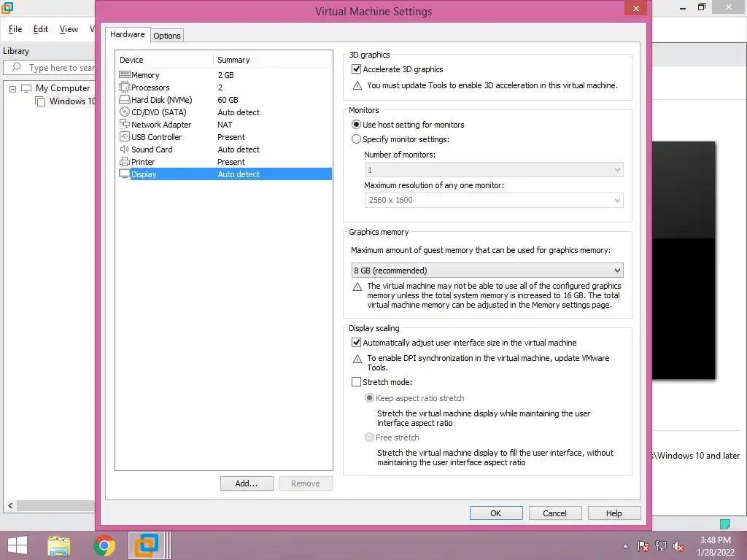Click the VMware logo in title bar
This screenshot has height=560, width=747.
coord(7,7)
